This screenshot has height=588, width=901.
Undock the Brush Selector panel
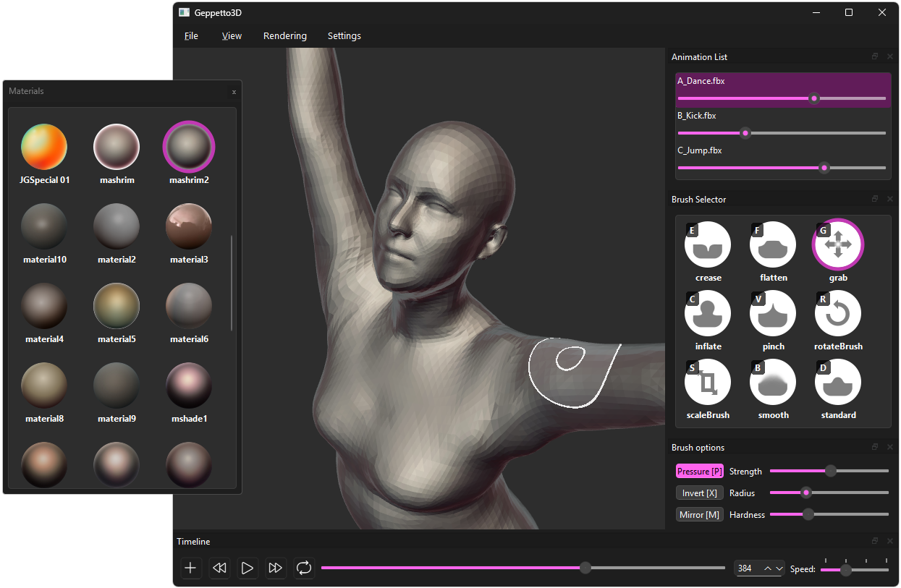pyautogui.click(x=875, y=199)
